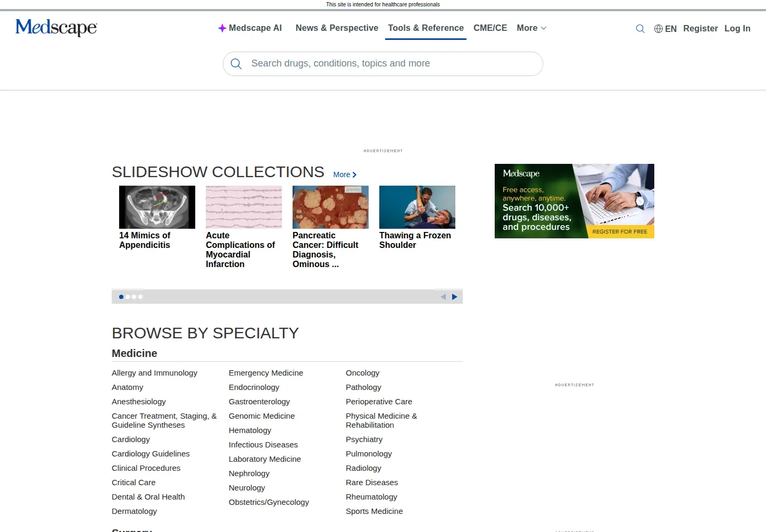This screenshot has height=532, width=766.
Task: Click the previous slideshow arrow
Action: 443,297
